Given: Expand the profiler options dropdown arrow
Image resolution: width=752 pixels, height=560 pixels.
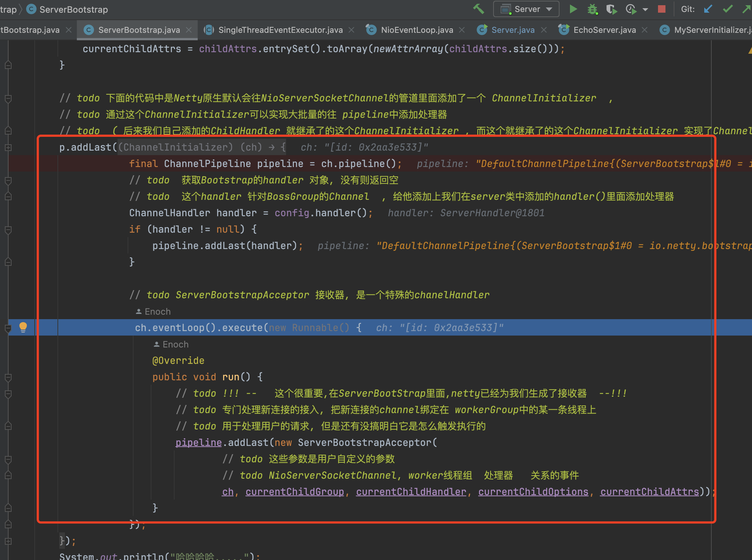Looking at the screenshot, I should coord(645,9).
